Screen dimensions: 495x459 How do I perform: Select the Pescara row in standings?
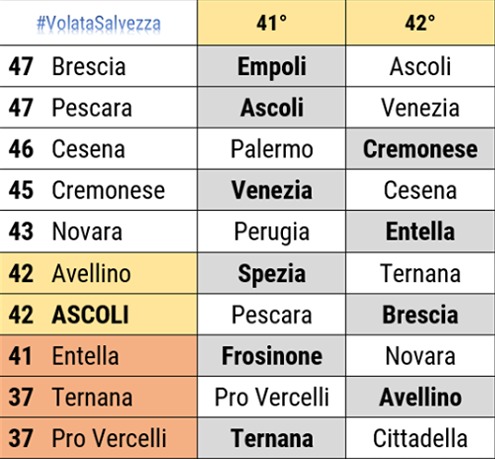[x=98, y=107]
